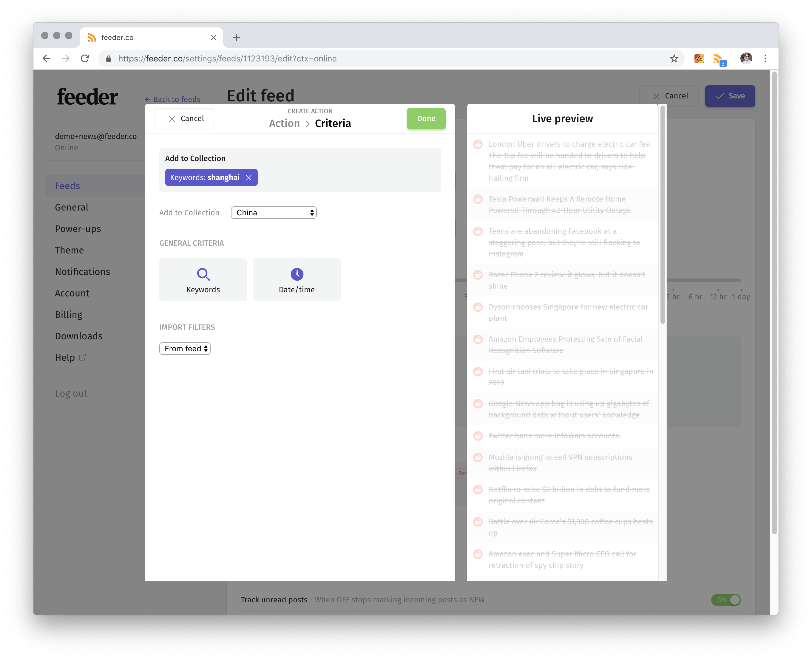The width and height of the screenshot is (812, 659).
Task: Click Reddit icon beside Twitter bans InfoWars post
Action: tap(478, 436)
